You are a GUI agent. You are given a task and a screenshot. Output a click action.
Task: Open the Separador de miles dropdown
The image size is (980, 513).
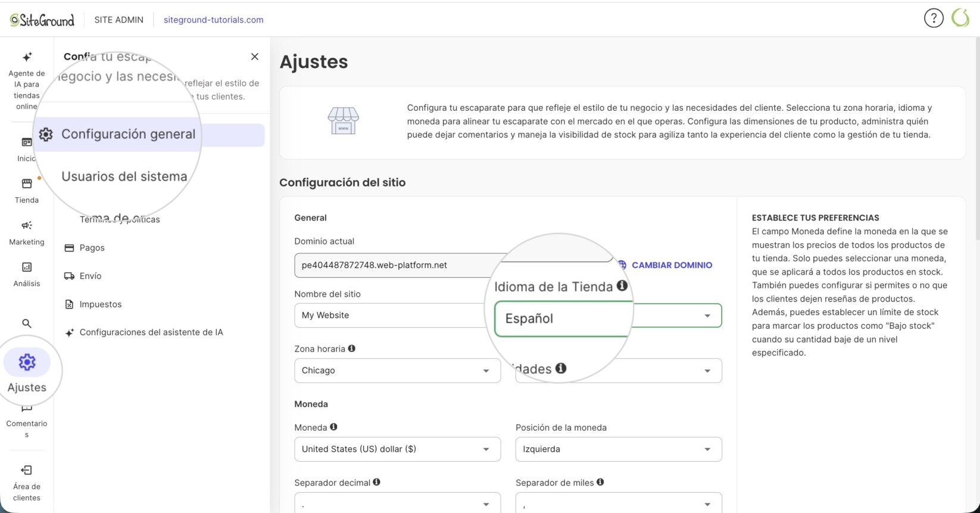pyautogui.click(x=619, y=503)
